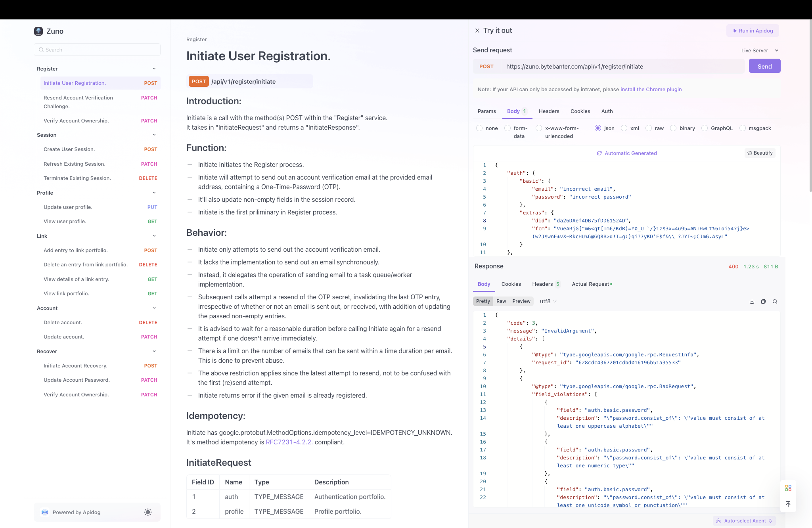Click the copy response icon
Image resolution: width=812 pixels, height=528 pixels.
pyautogui.click(x=763, y=302)
